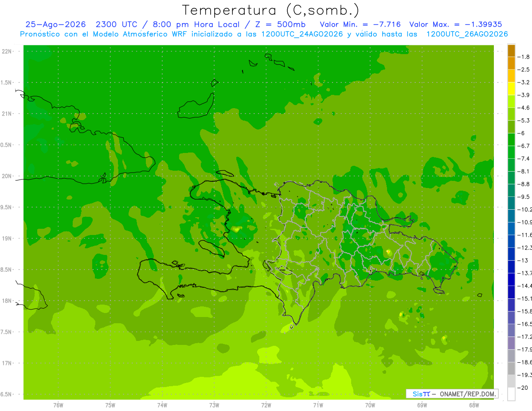Screen dimensions: 532x411
Task: Select the '25-Ago-2026' date text
Action: click(x=55, y=24)
